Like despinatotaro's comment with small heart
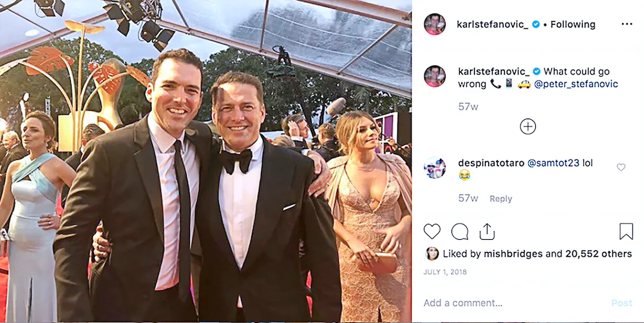Screen dimensions: 644x323 (621, 168)
